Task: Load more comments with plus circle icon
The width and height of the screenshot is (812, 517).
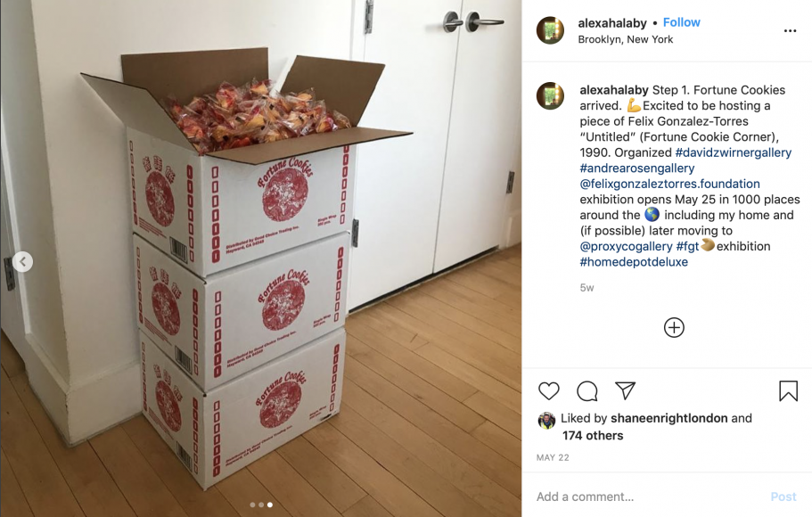Action: click(x=674, y=327)
